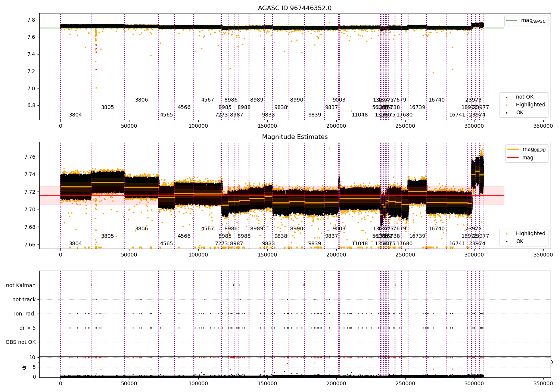Click the 250000 x-axis tick under bottom panel
This screenshot has width=560, height=392.
pyautogui.click(x=405, y=383)
